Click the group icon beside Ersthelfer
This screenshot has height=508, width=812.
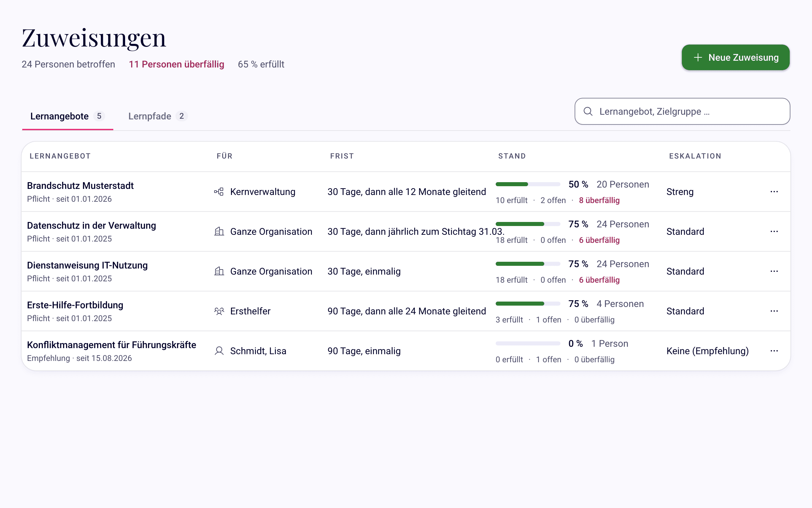click(219, 311)
